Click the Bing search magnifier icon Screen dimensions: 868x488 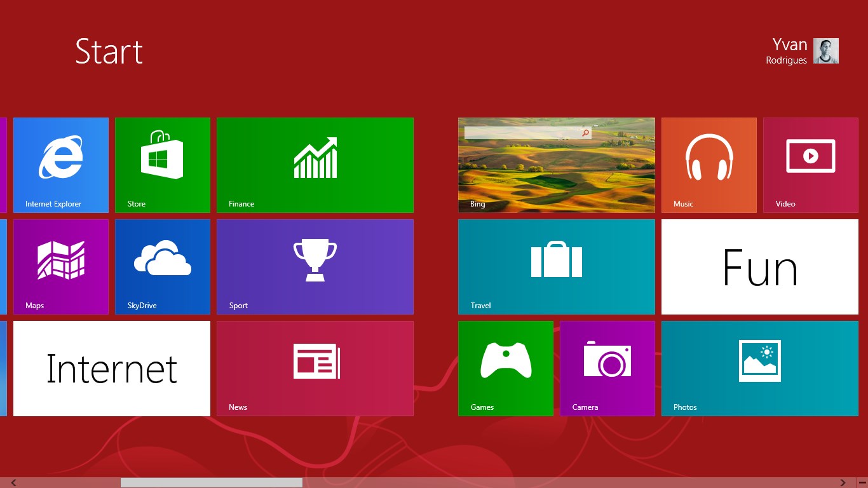pos(585,133)
